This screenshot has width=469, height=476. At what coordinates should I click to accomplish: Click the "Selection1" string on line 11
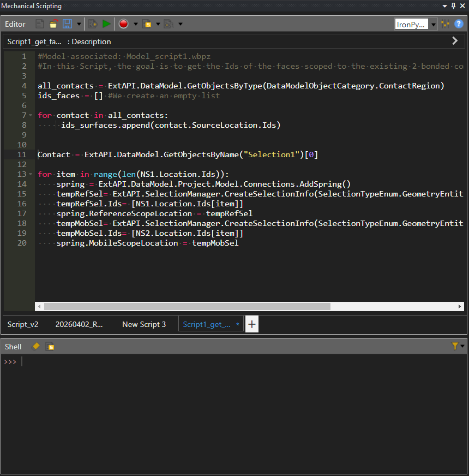[272, 154]
